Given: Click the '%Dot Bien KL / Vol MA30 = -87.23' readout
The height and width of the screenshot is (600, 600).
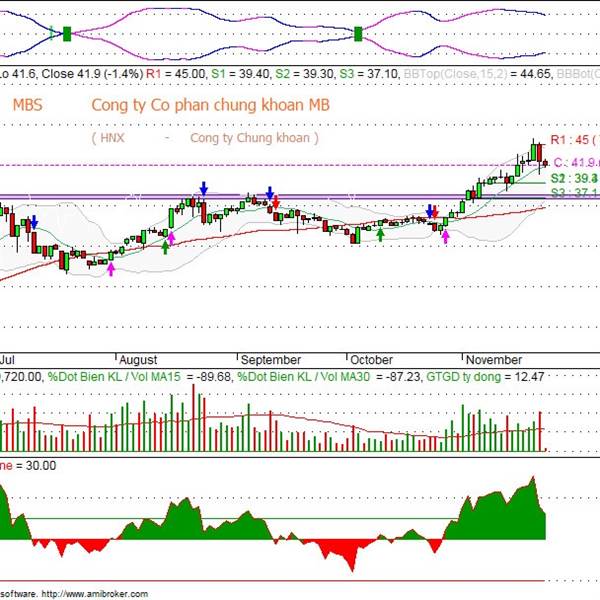Looking at the screenshot, I should [329, 377].
